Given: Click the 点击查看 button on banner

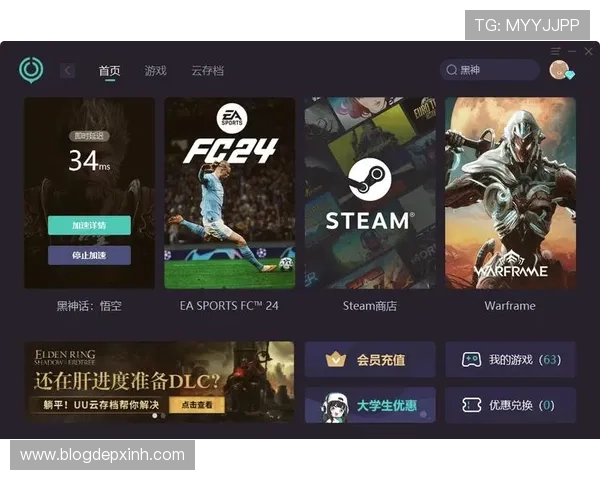Looking at the screenshot, I should (197, 405).
